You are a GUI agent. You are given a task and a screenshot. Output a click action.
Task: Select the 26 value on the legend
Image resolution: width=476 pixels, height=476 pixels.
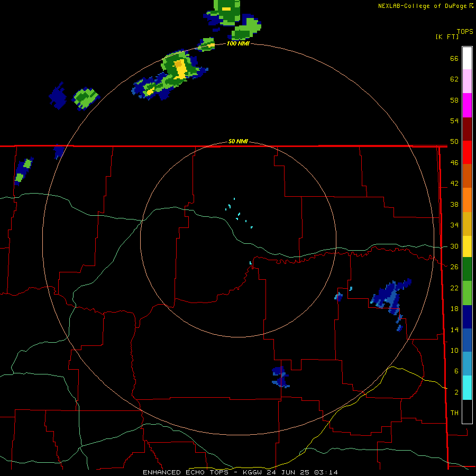[x=454, y=267]
